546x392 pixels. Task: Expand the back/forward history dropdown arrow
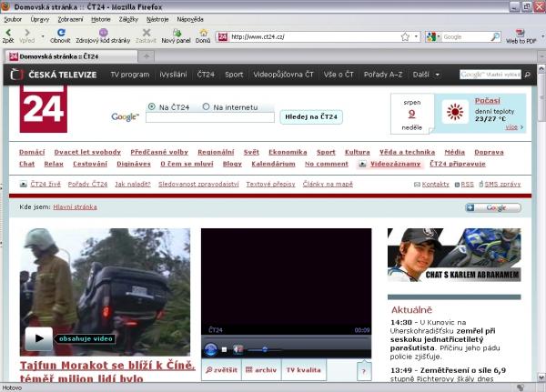click(x=43, y=35)
